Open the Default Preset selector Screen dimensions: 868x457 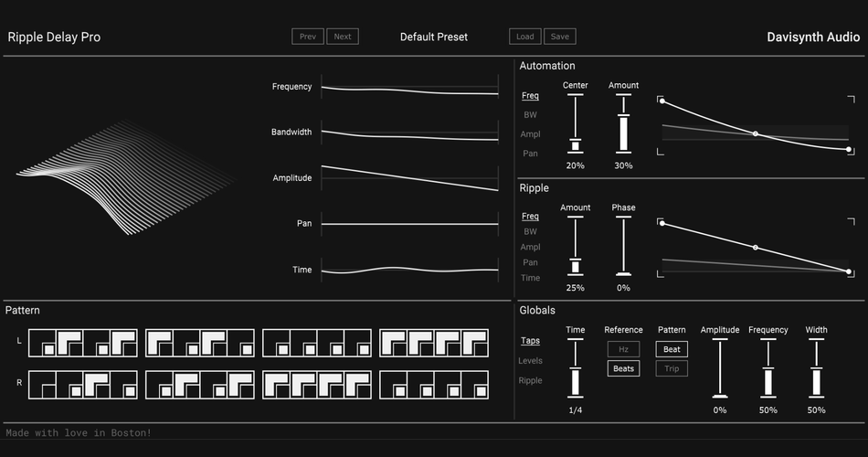(x=434, y=37)
